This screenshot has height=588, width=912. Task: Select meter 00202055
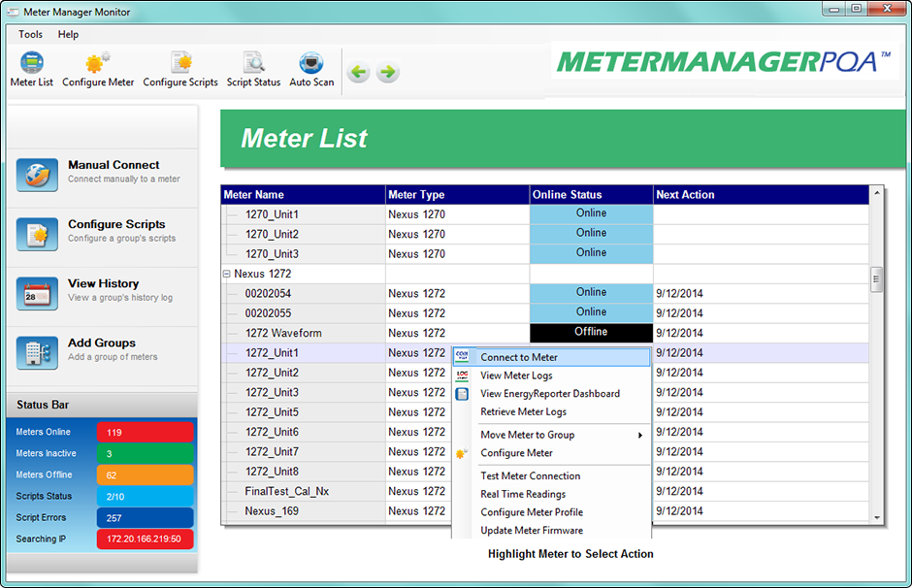click(x=545, y=313)
